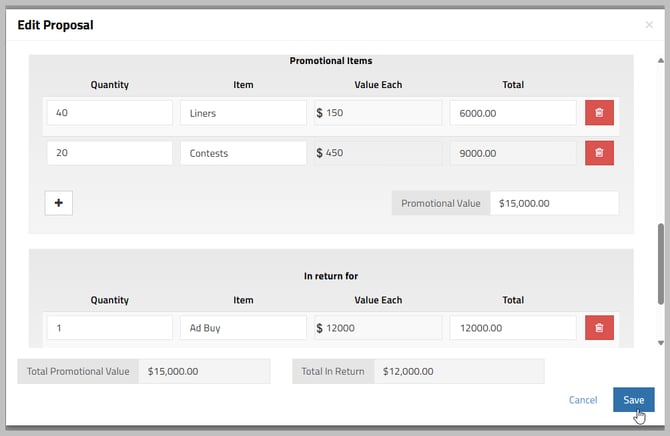This screenshot has height=436, width=670.
Task: Click the Total Promotional Value label
Action: [x=78, y=371]
